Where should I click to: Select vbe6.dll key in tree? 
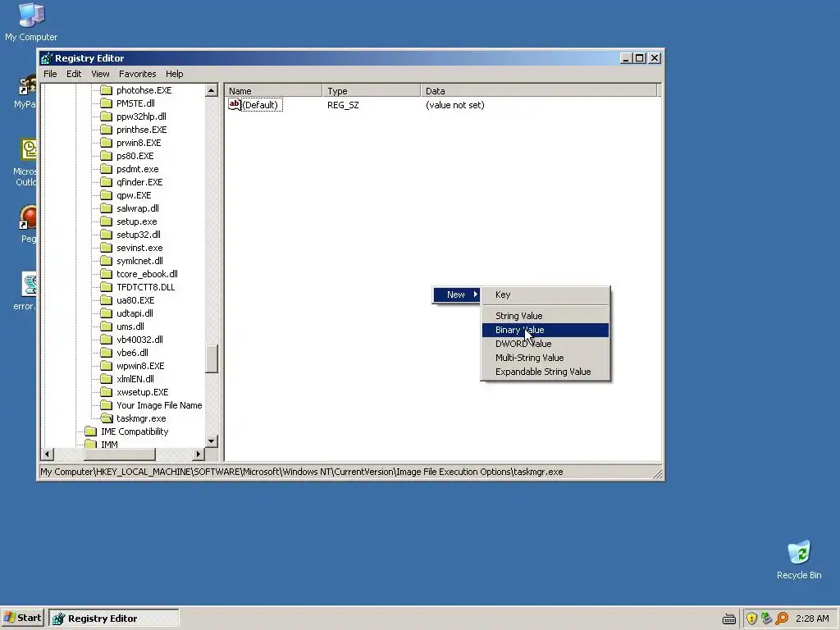coord(132,353)
